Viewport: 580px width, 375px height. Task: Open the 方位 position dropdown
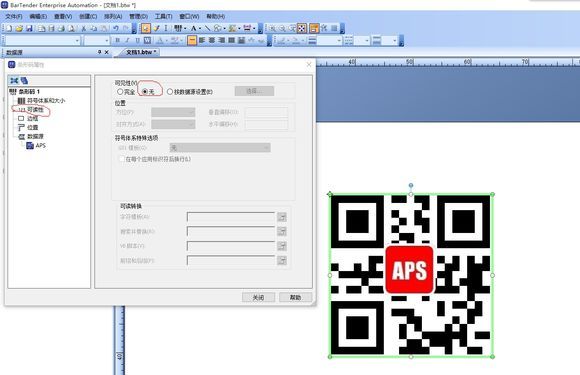pos(173,112)
